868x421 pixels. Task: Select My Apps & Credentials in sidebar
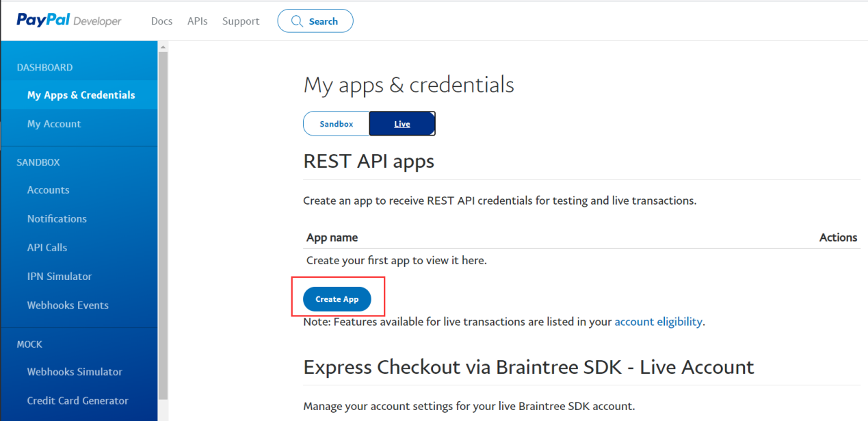pos(79,95)
